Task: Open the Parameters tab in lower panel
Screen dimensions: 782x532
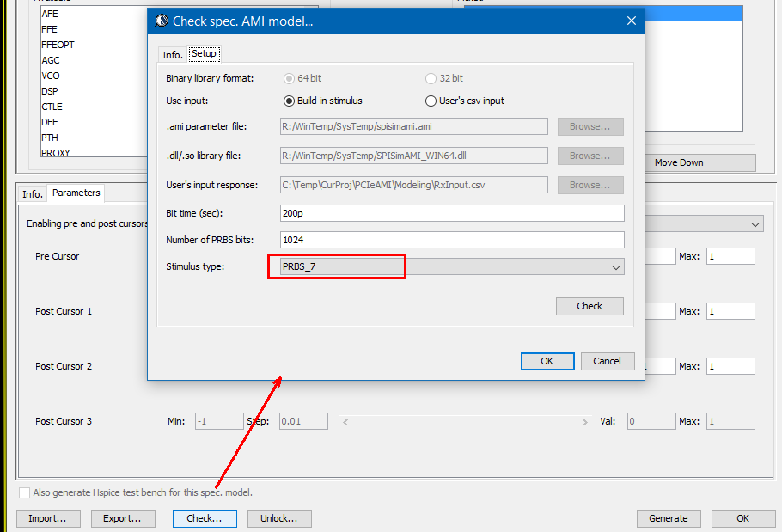Action: pos(76,193)
